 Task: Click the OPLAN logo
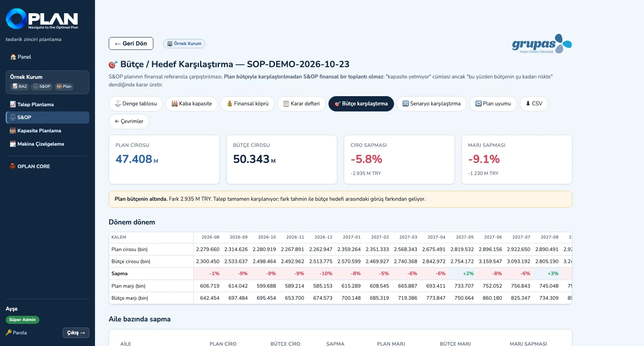42,19
